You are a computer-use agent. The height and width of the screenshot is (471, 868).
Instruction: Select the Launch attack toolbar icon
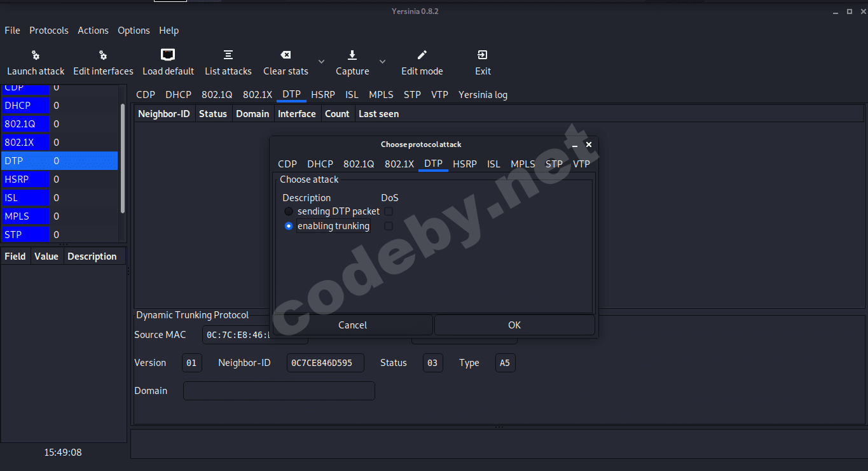(35, 61)
